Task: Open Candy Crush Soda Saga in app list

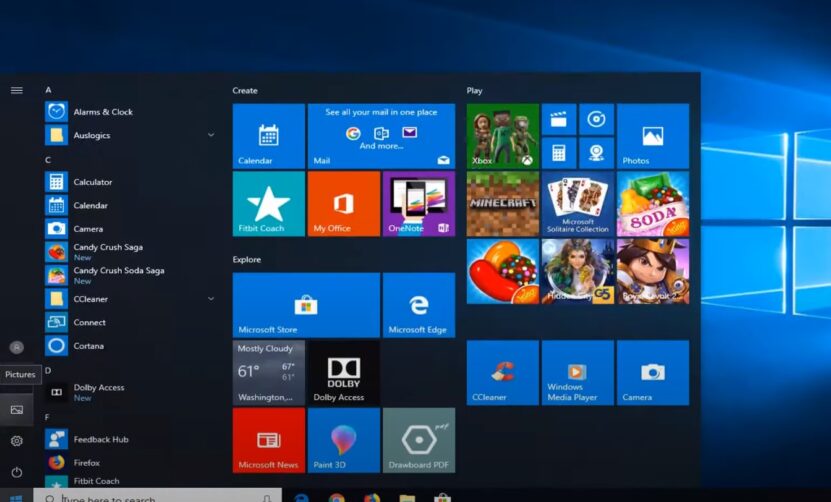Action: pyautogui.click(x=131, y=275)
